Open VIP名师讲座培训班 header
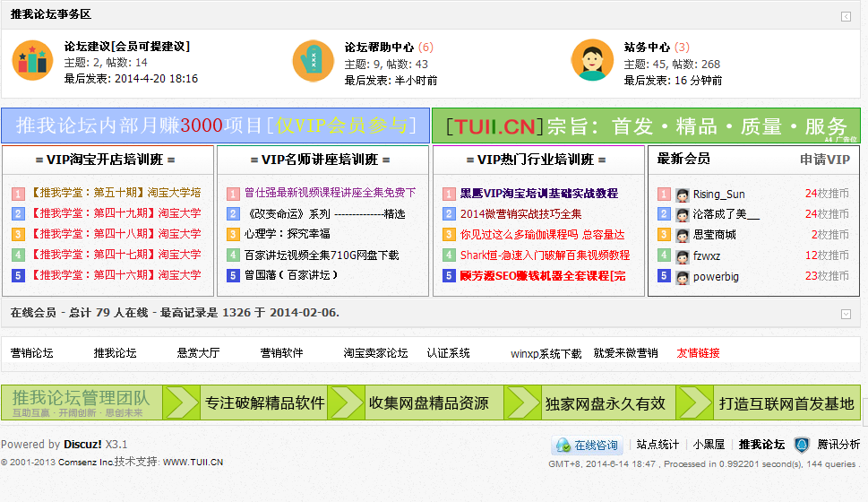The height and width of the screenshot is (502, 868). (x=320, y=160)
